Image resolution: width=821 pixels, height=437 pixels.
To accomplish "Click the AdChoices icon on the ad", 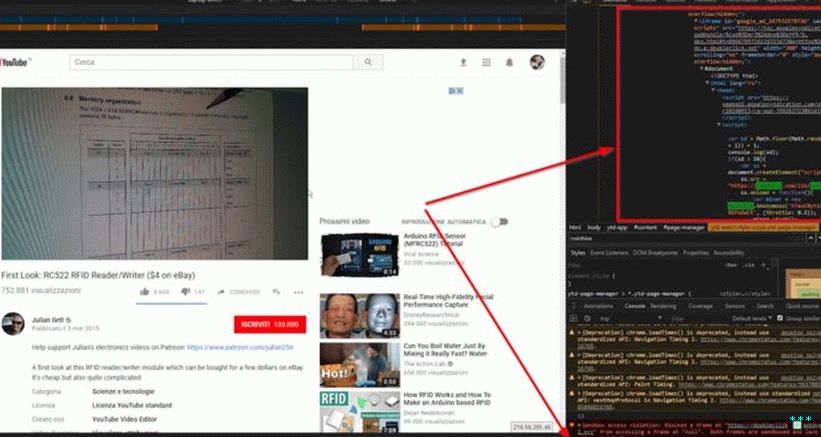I will click(x=456, y=91).
